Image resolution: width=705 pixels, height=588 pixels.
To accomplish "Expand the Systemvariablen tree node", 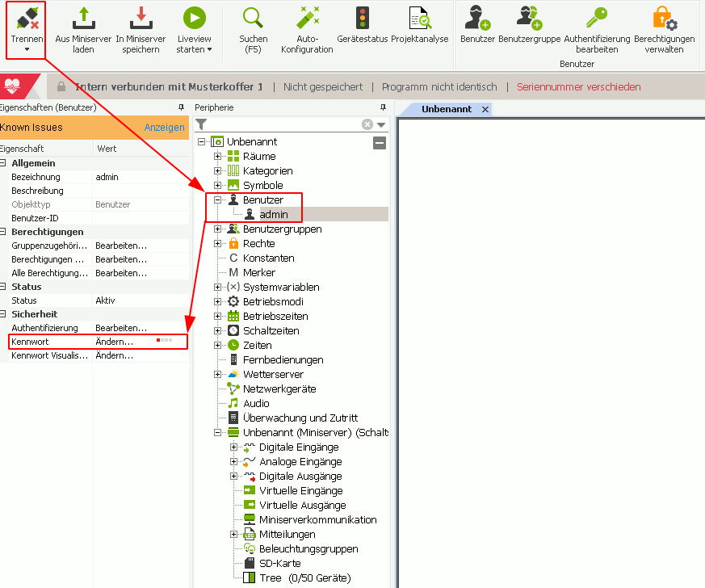I will click(x=217, y=287).
